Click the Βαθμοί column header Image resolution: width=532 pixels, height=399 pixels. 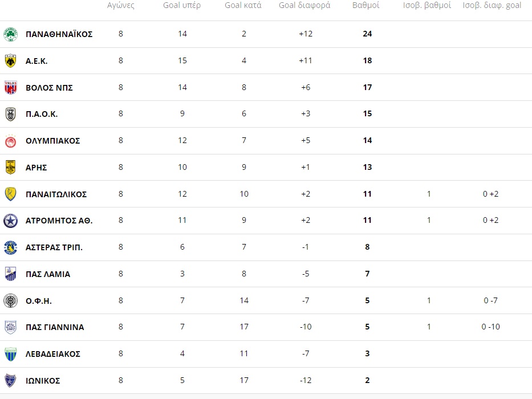[x=366, y=5]
